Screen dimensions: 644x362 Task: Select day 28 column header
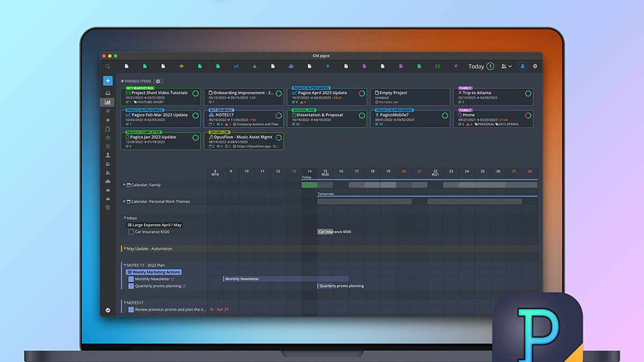pos(530,171)
